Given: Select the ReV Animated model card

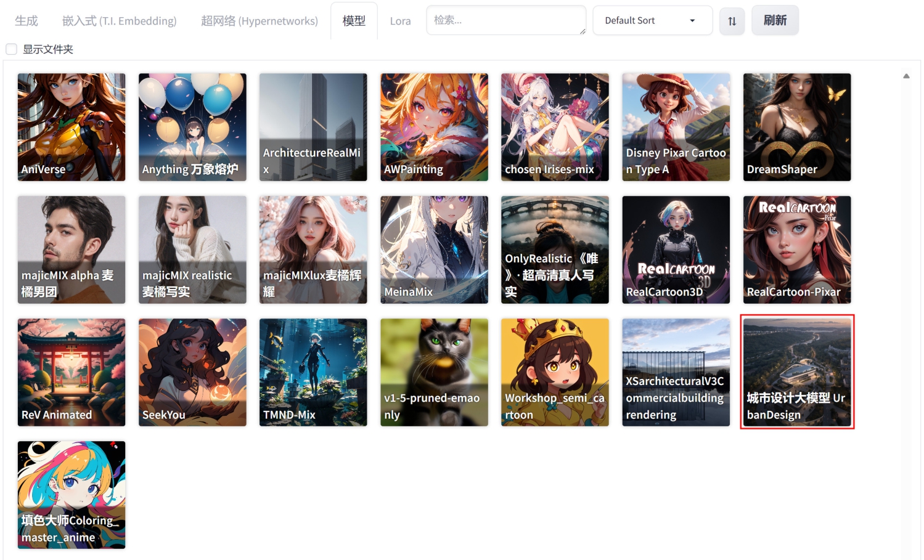Looking at the screenshot, I should click(x=72, y=372).
